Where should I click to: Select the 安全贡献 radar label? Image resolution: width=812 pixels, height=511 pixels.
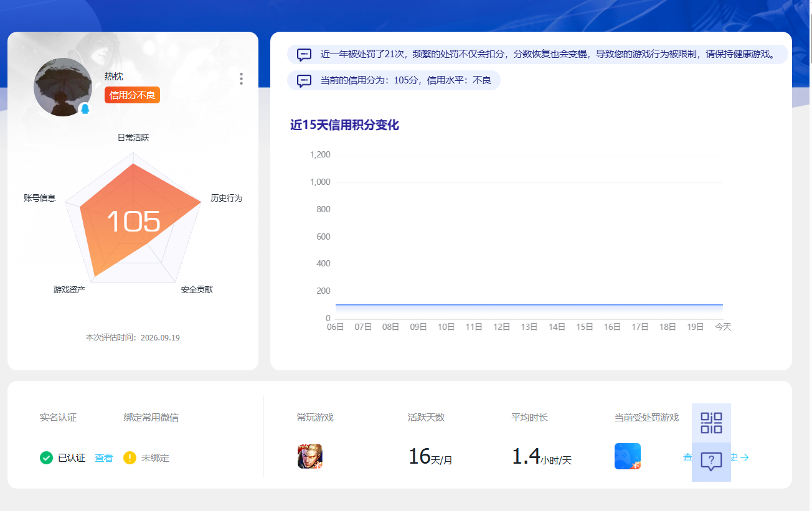point(197,289)
